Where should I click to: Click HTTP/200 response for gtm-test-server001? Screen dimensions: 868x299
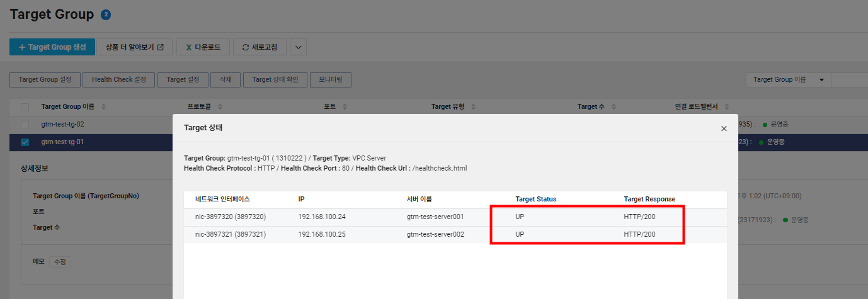click(639, 217)
